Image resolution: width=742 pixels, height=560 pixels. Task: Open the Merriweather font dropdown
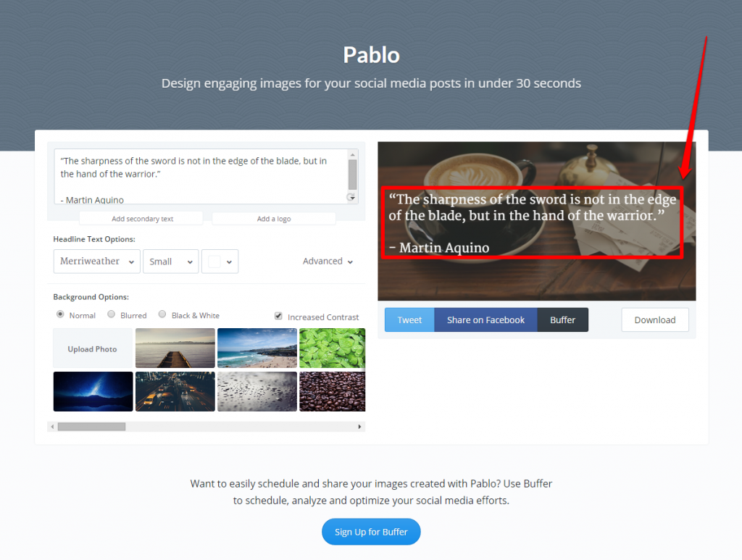pos(97,261)
